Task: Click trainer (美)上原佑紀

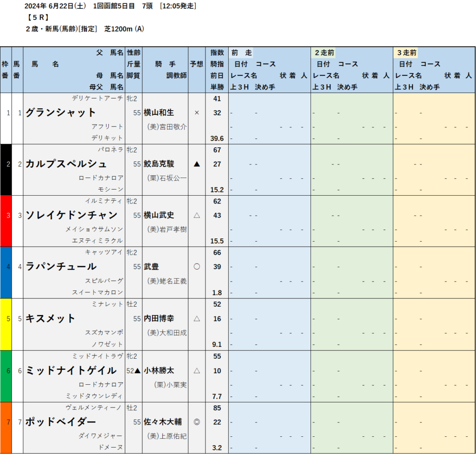Action: [167, 436]
